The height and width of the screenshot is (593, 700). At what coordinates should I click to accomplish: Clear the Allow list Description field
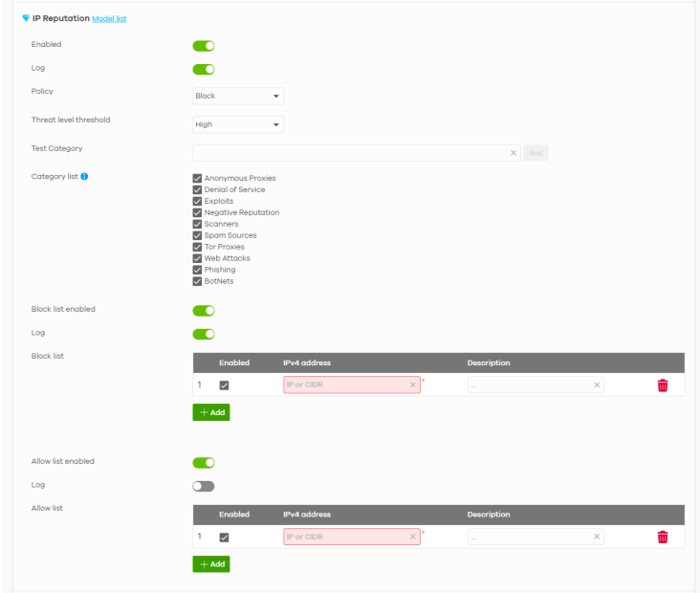(x=596, y=537)
